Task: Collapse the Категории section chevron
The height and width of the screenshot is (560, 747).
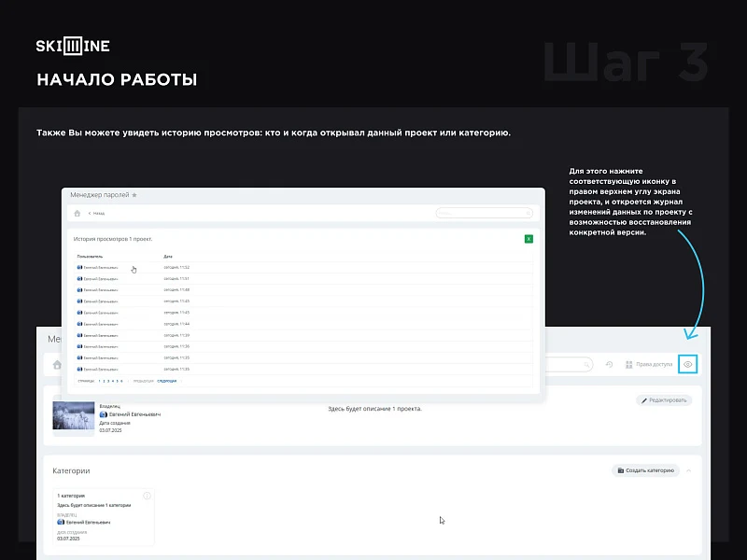Action: tap(689, 470)
